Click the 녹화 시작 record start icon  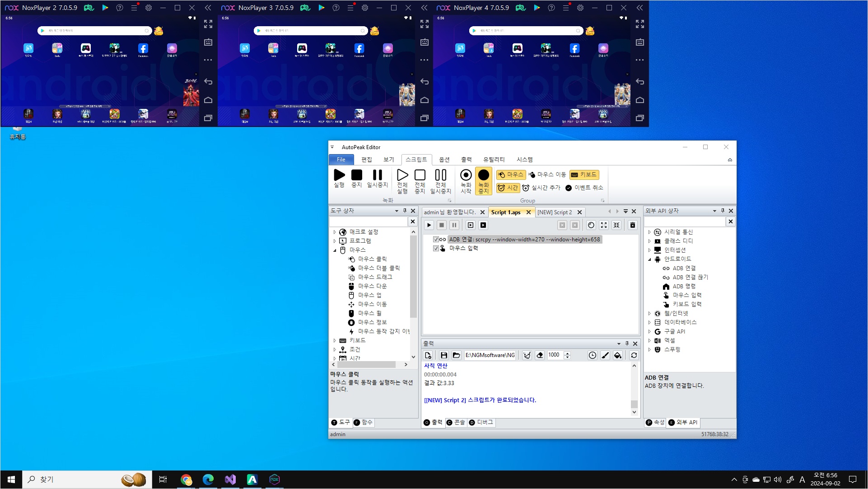coord(466,175)
